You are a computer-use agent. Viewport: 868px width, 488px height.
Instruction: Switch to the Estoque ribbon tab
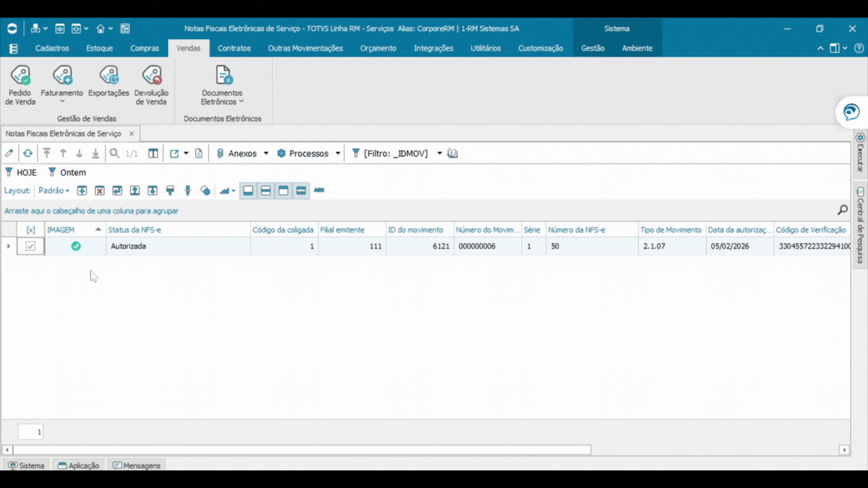pyautogui.click(x=99, y=48)
